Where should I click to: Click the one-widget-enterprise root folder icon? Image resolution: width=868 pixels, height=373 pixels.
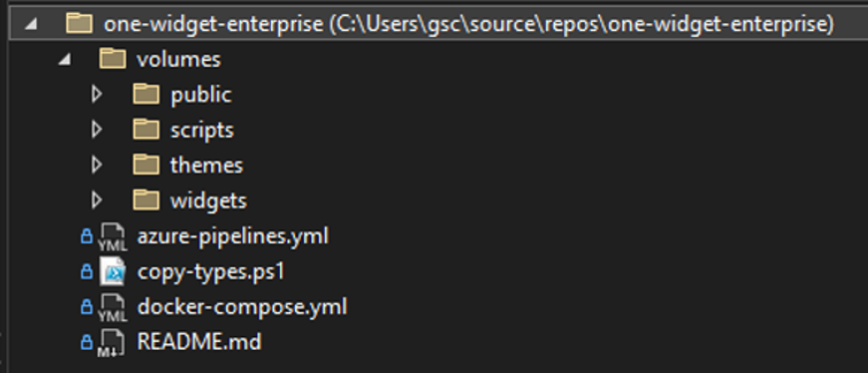pyautogui.click(x=79, y=23)
